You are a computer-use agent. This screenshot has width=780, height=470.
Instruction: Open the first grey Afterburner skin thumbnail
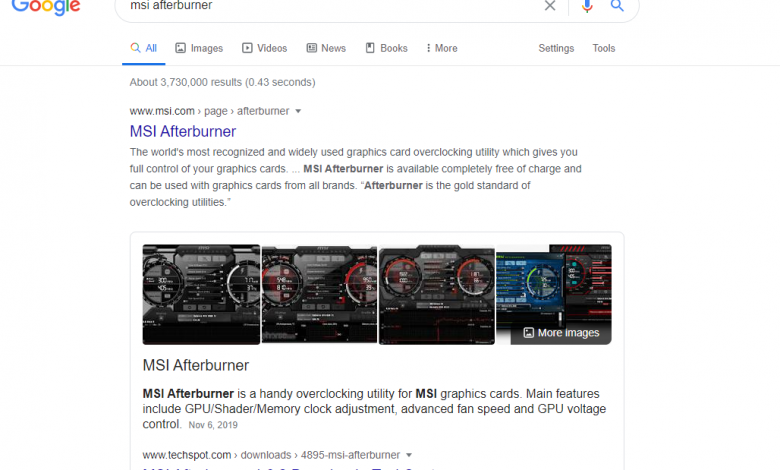pyautogui.click(x=201, y=294)
